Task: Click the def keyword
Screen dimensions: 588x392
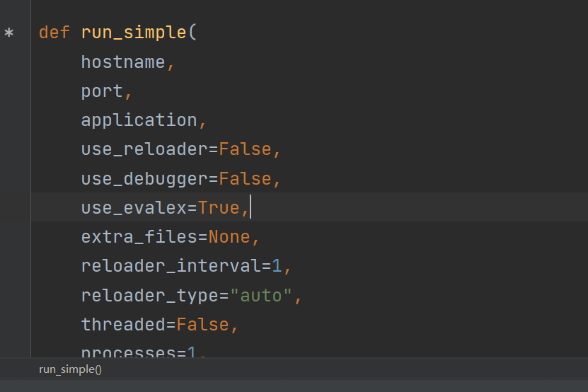Action: point(54,33)
